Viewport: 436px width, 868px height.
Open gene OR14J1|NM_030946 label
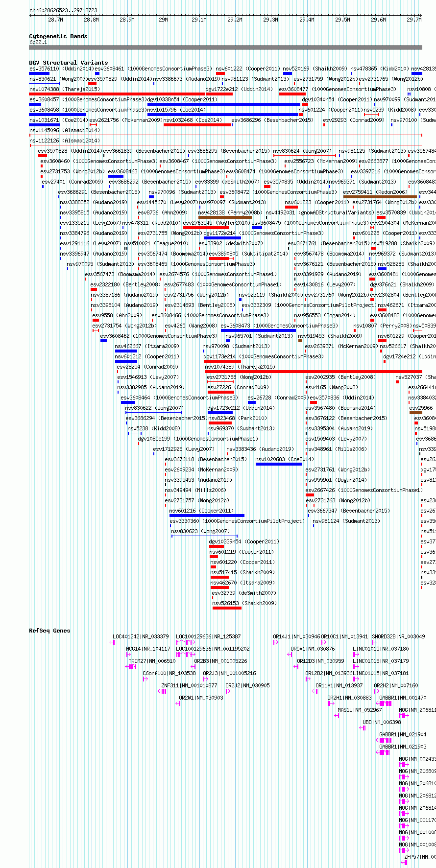pyautogui.click(x=296, y=636)
